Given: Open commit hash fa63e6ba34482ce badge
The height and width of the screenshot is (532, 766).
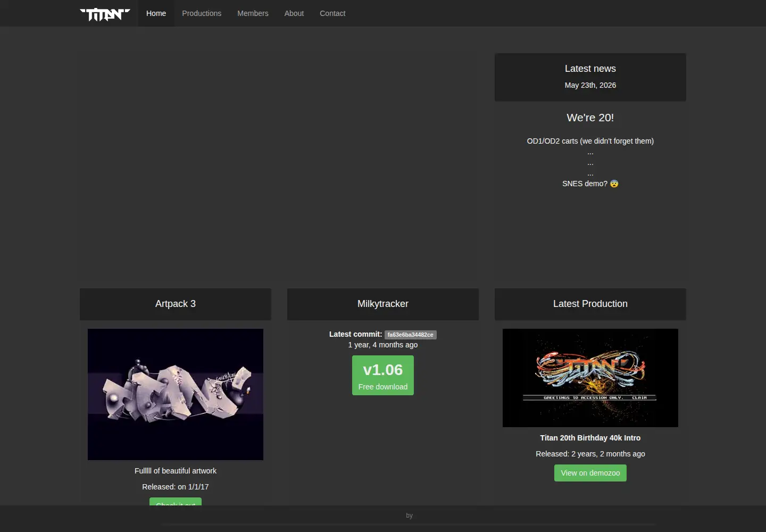Looking at the screenshot, I should coord(411,335).
